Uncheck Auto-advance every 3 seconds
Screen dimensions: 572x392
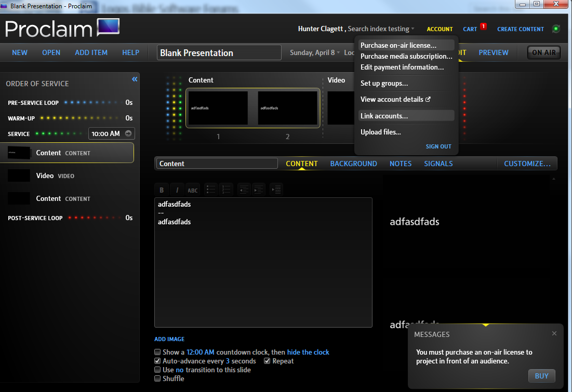coord(157,361)
